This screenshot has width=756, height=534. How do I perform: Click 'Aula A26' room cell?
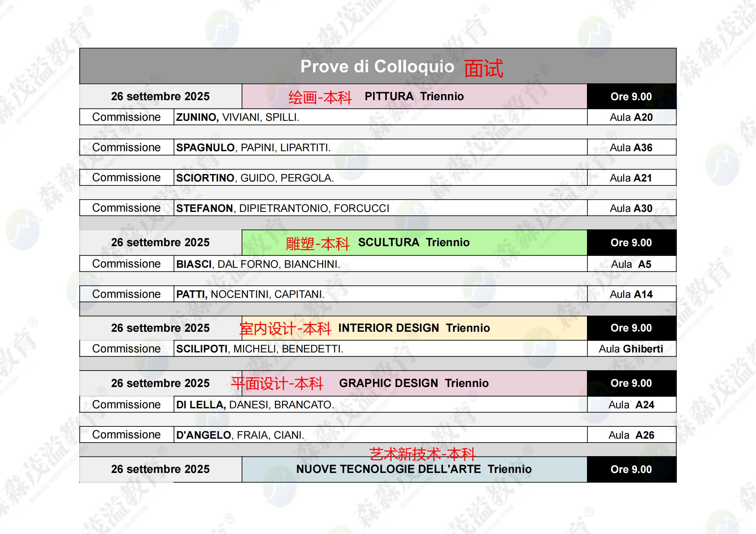632,435
